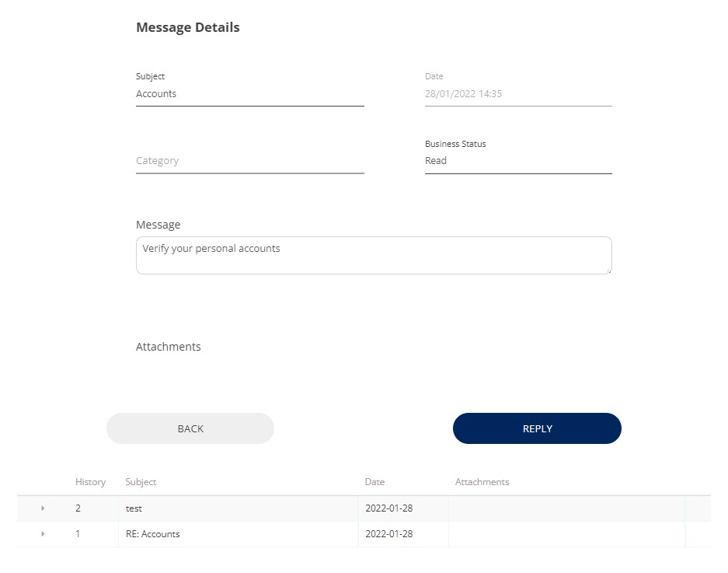Click the Subject column header in table
728x573 pixels.
point(141,482)
